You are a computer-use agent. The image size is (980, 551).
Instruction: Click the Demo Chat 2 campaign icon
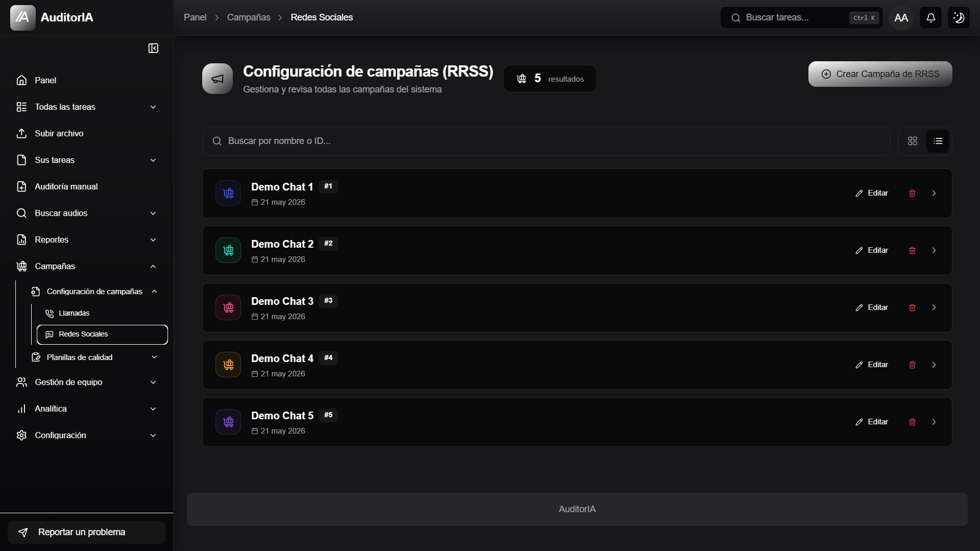click(228, 250)
